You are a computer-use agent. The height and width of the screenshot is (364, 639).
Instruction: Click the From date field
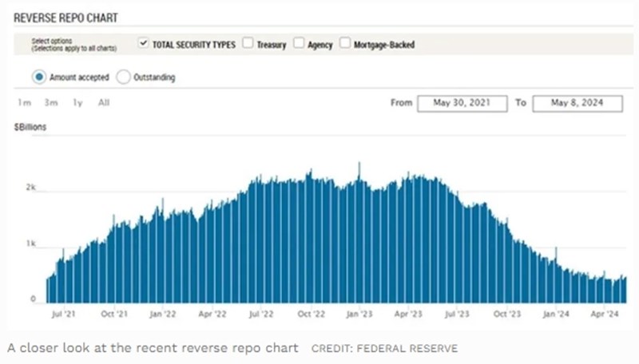(x=462, y=103)
